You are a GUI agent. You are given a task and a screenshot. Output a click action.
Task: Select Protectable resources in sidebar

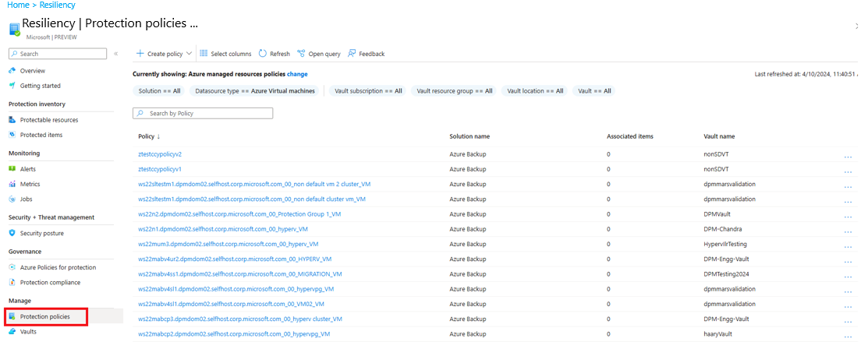coord(48,119)
